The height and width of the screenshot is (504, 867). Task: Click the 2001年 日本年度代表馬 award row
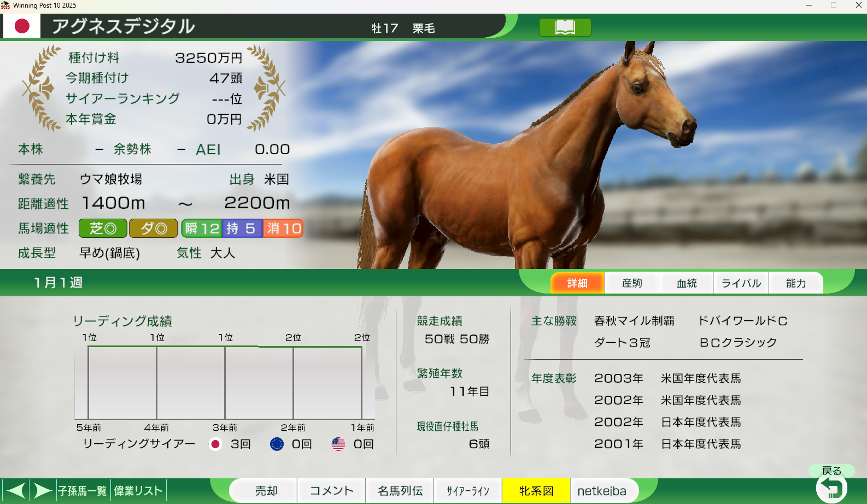tap(667, 444)
